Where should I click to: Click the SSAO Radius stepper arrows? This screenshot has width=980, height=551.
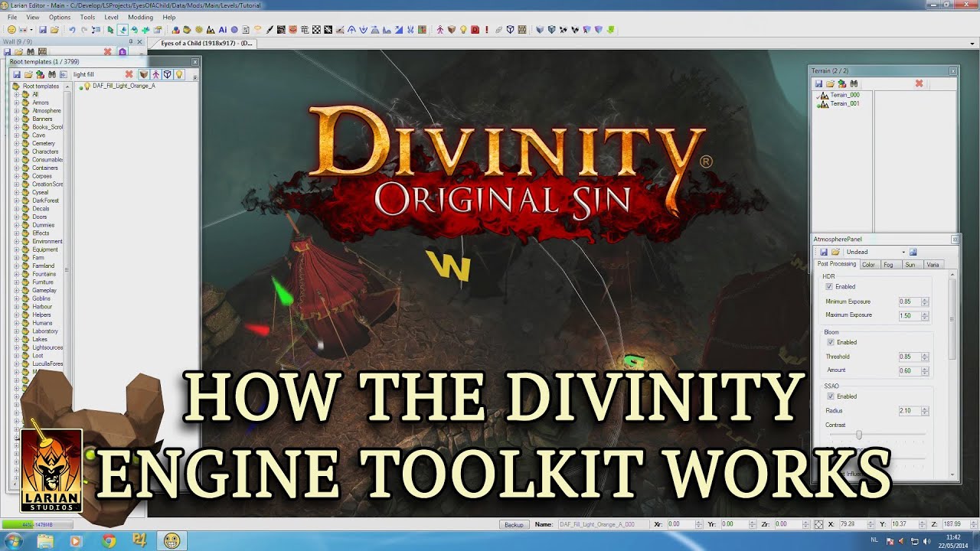pos(925,411)
